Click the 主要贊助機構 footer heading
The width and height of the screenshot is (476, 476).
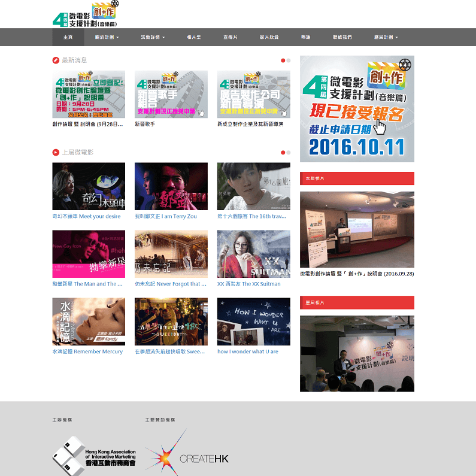(x=160, y=420)
